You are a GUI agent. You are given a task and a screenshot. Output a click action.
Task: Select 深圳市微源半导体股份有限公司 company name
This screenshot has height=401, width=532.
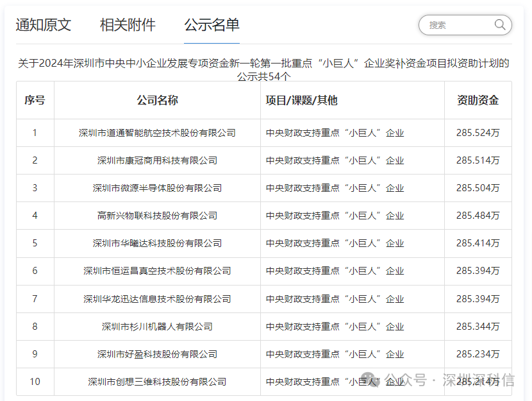158,188
